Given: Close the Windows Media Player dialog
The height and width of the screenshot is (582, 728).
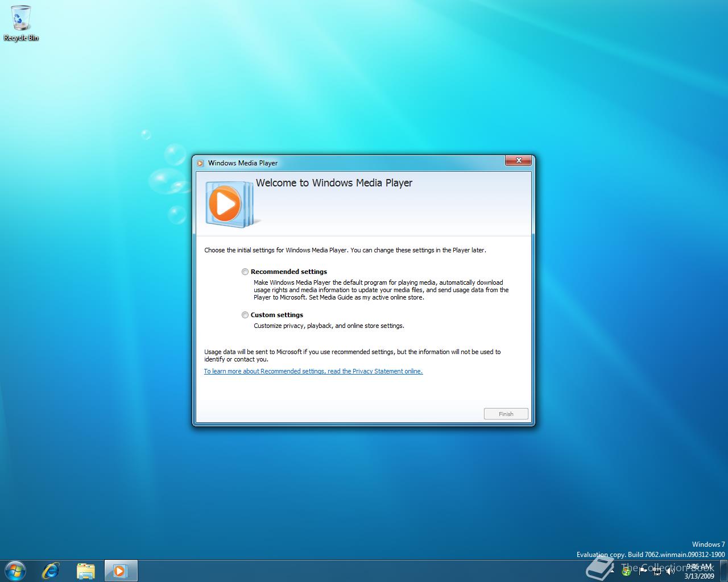Looking at the screenshot, I should point(518,161).
